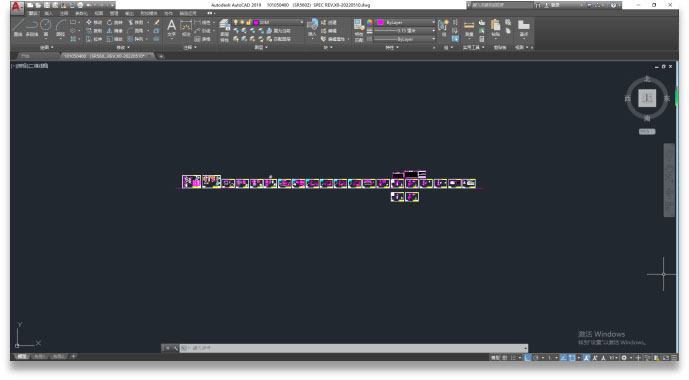Switch to the Model (模型) layout tab
This screenshot has height=380, width=689.
pyautogui.click(x=21, y=356)
